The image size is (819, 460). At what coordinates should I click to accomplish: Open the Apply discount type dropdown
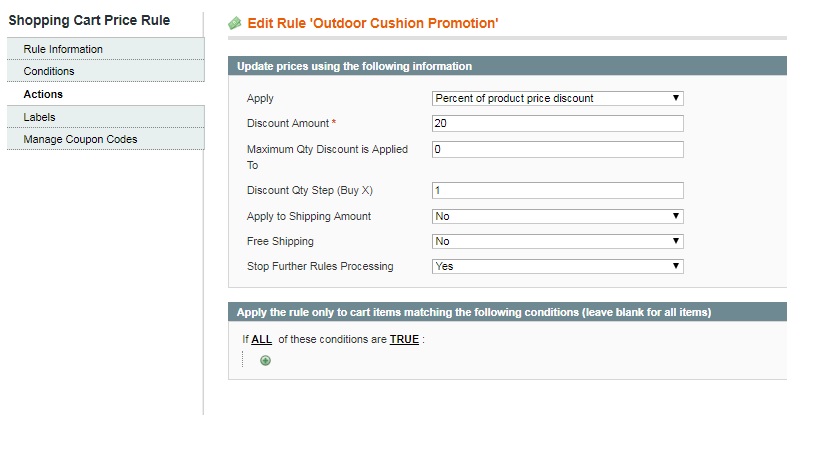557,98
